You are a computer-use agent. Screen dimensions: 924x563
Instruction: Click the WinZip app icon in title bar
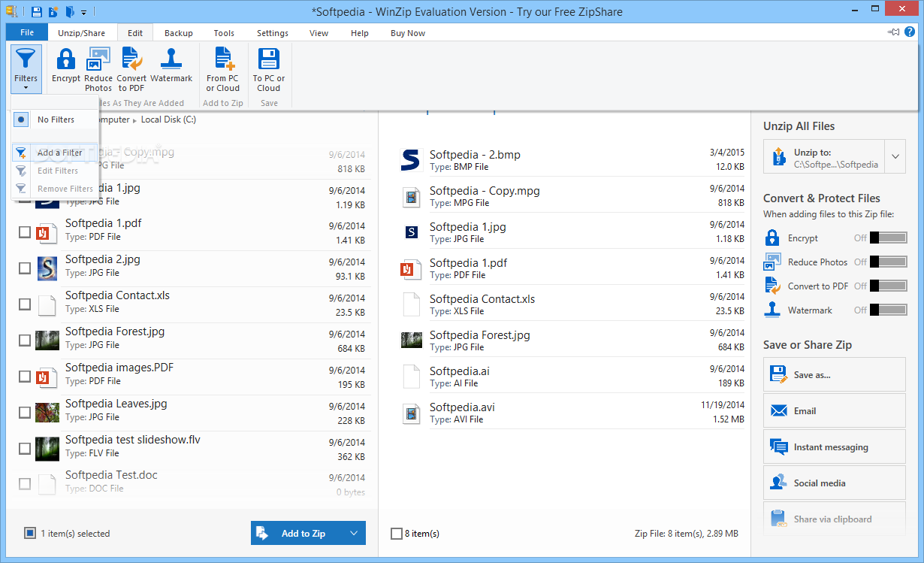(x=11, y=12)
